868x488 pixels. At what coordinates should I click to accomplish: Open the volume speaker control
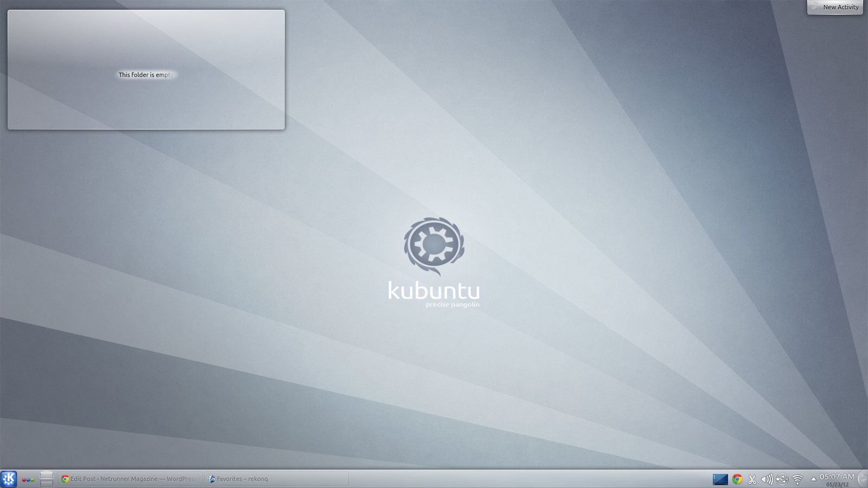tap(767, 479)
